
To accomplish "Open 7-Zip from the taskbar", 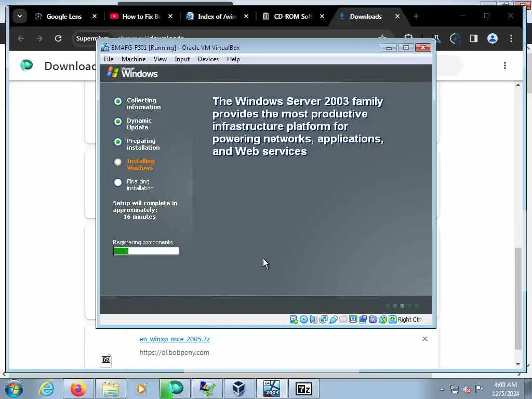I will click(303, 389).
